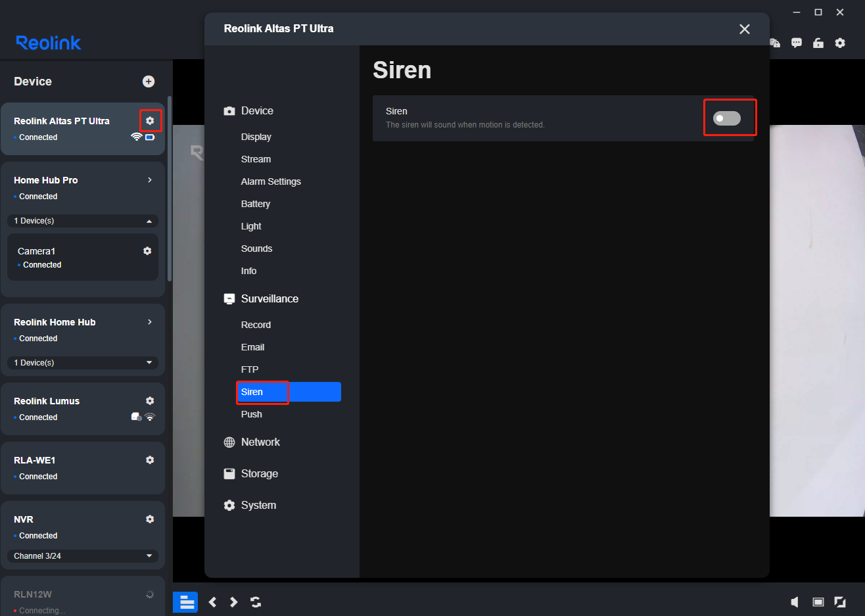Open Alarm Settings menu item
This screenshot has width=865, height=616.
[x=271, y=181]
